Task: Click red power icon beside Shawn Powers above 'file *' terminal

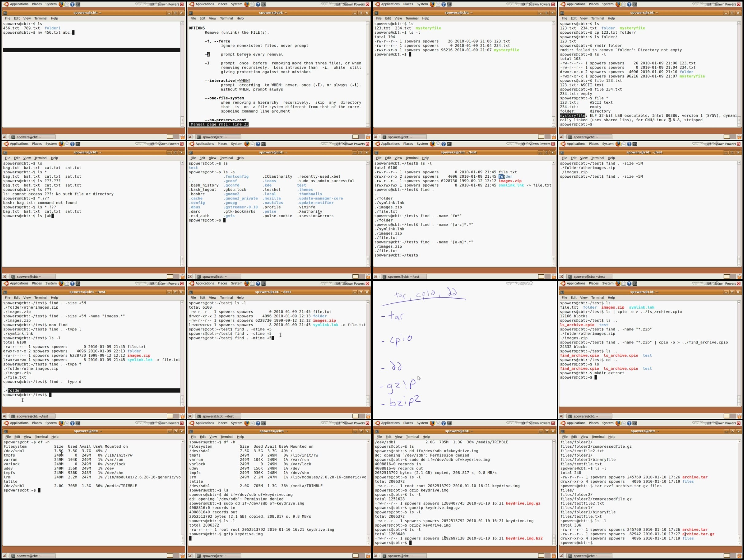Action: pyautogui.click(x=739, y=4)
